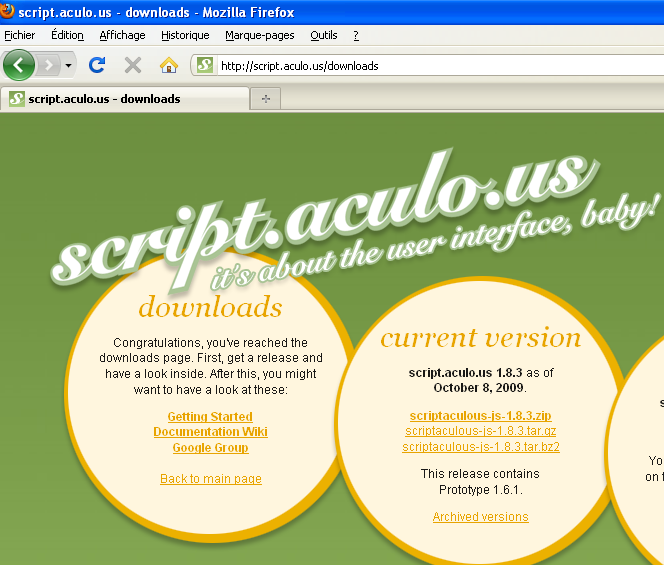Open the Outils menu
Image resolution: width=664 pixels, height=565 pixels.
[x=323, y=35]
